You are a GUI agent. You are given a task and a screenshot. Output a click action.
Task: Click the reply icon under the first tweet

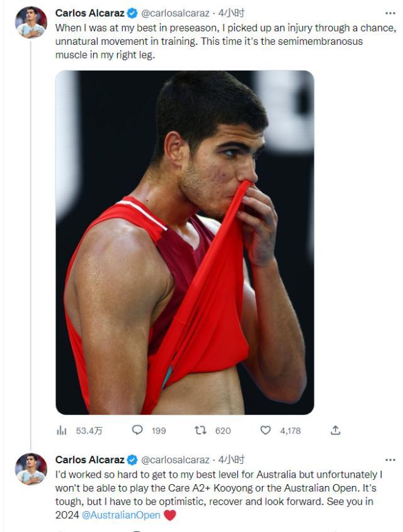coord(137,430)
